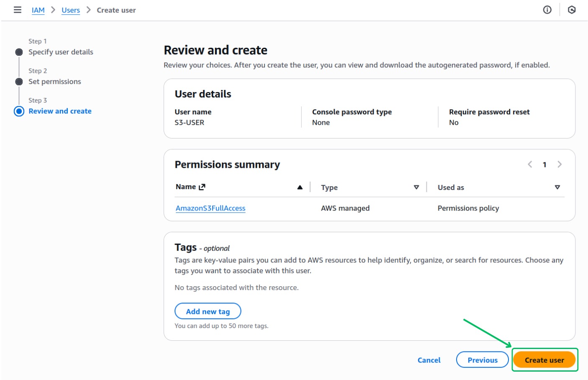Open the hamburger navigation menu
Viewport: 588px width, 380px height.
point(18,10)
